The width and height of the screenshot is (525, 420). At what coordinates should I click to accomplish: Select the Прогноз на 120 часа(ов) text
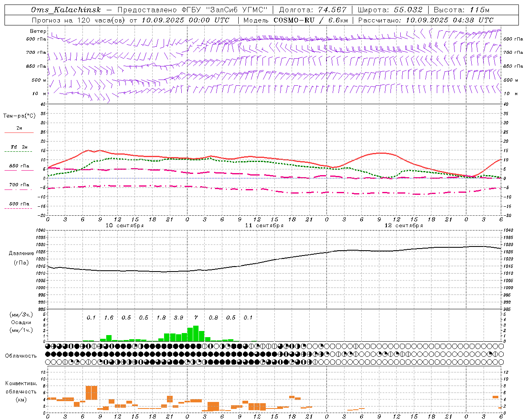click(x=79, y=20)
